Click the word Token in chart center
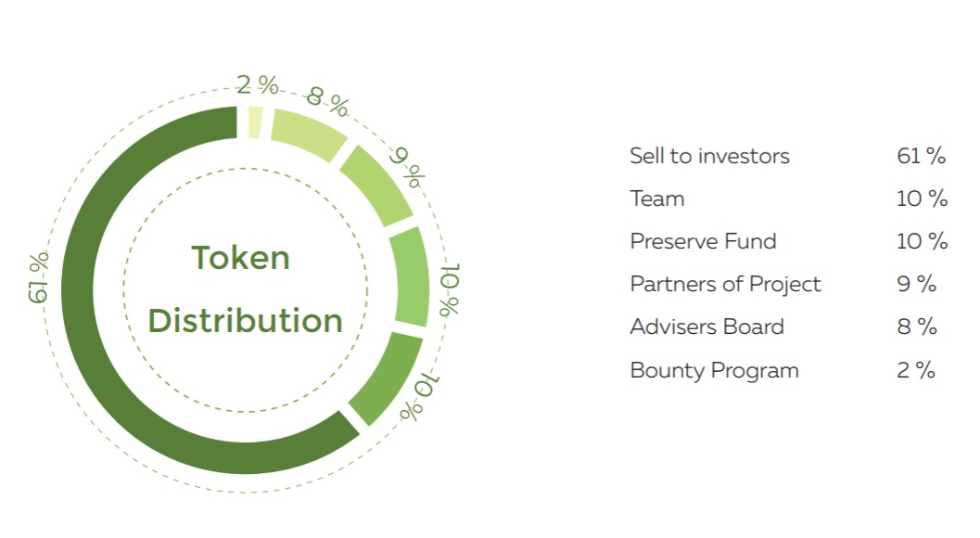 240,257
